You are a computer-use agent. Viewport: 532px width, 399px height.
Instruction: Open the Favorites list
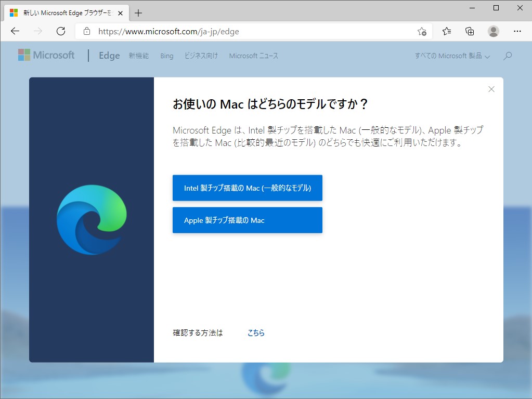[x=446, y=31]
